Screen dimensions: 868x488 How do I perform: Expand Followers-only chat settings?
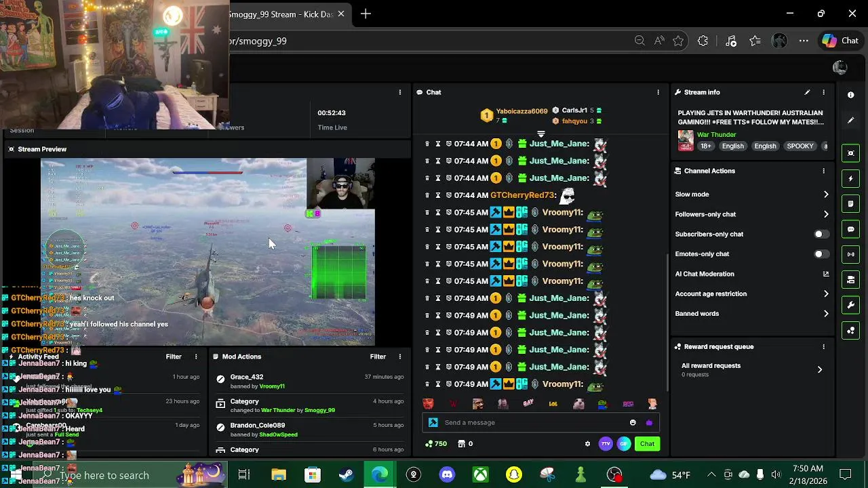point(752,214)
